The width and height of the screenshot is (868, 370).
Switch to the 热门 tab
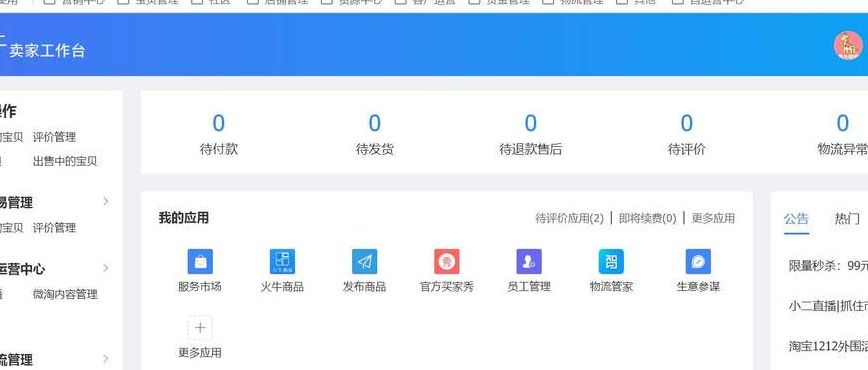tap(848, 218)
